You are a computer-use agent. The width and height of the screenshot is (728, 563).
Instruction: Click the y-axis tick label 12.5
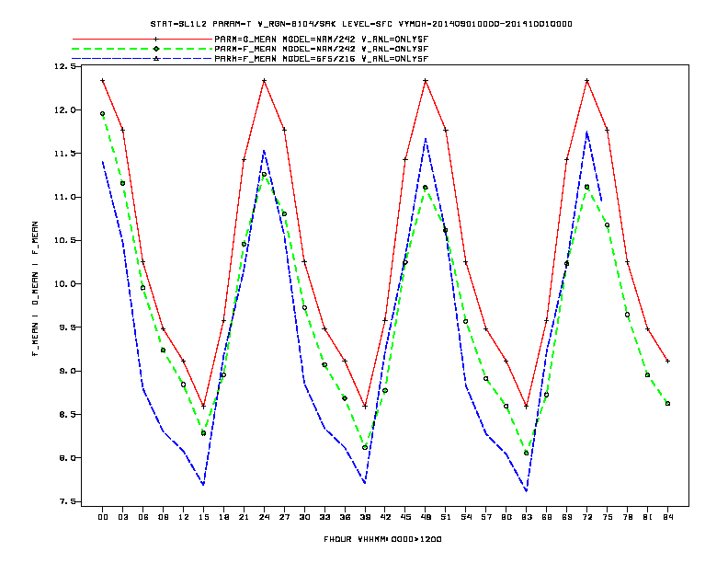click(x=64, y=66)
